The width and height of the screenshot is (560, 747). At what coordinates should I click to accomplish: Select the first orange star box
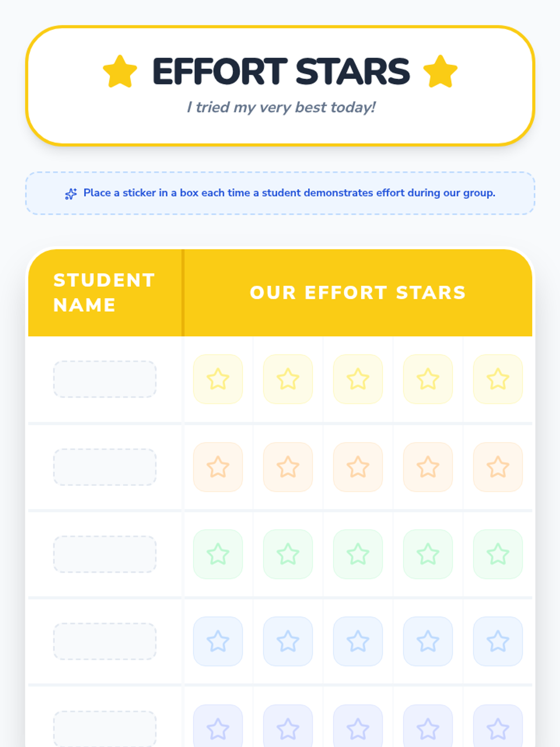[x=218, y=467]
